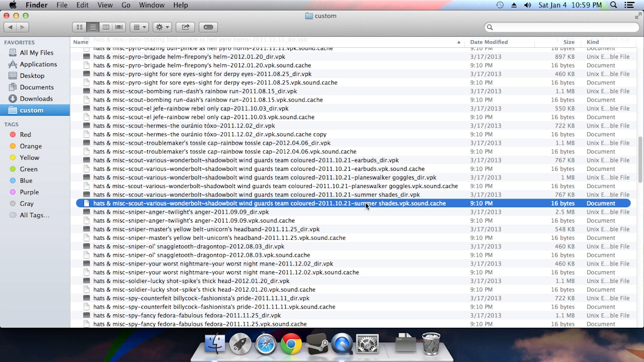The image size is (644, 362).
Task: Select sniper-ol' snaggletooth-dragontop_dir.vpk file
Action: 353,247
